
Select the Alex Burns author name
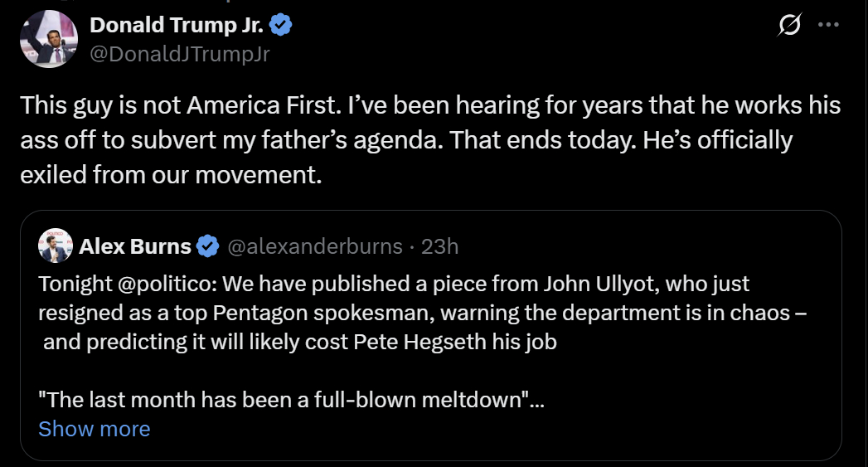point(135,246)
